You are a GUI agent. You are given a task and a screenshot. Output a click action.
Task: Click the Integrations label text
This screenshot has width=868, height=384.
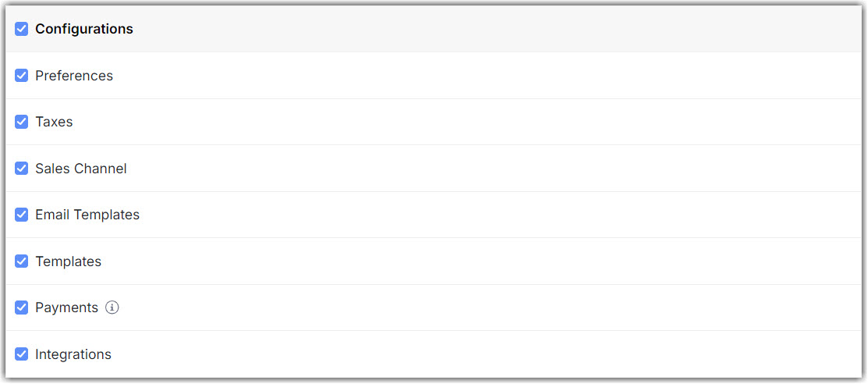coord(73,354)
